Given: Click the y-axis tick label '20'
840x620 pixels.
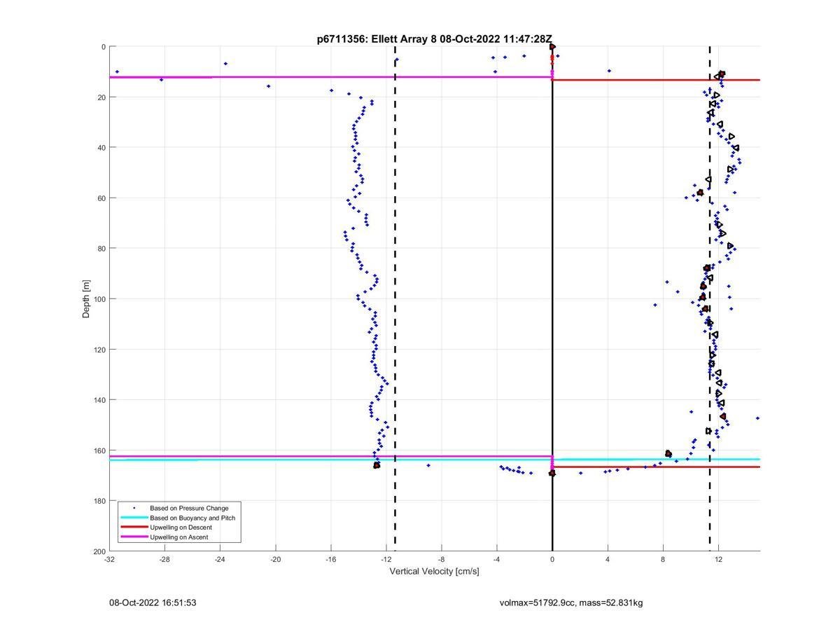Looking at the screenshot, I should click(101, 97).
